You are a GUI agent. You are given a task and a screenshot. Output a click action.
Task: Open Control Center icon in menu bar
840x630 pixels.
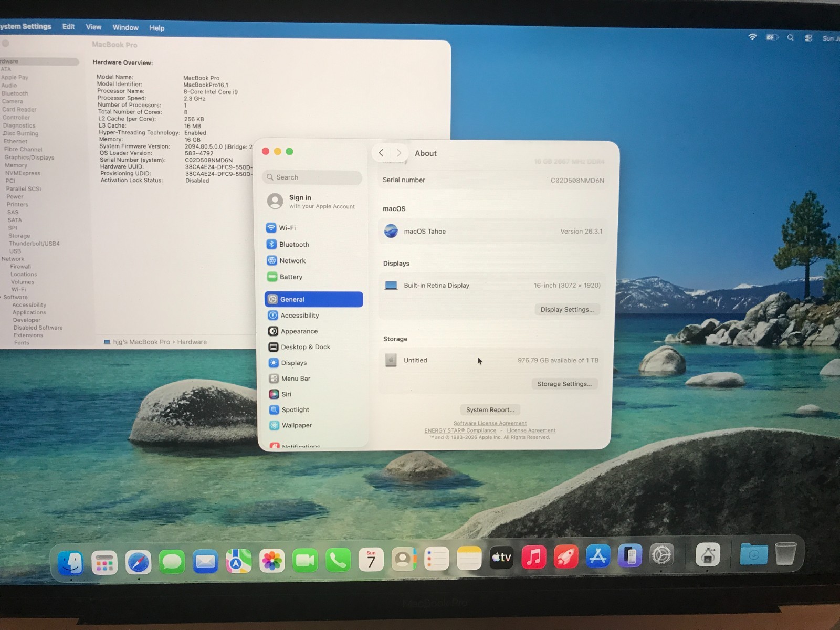point(808,38)
